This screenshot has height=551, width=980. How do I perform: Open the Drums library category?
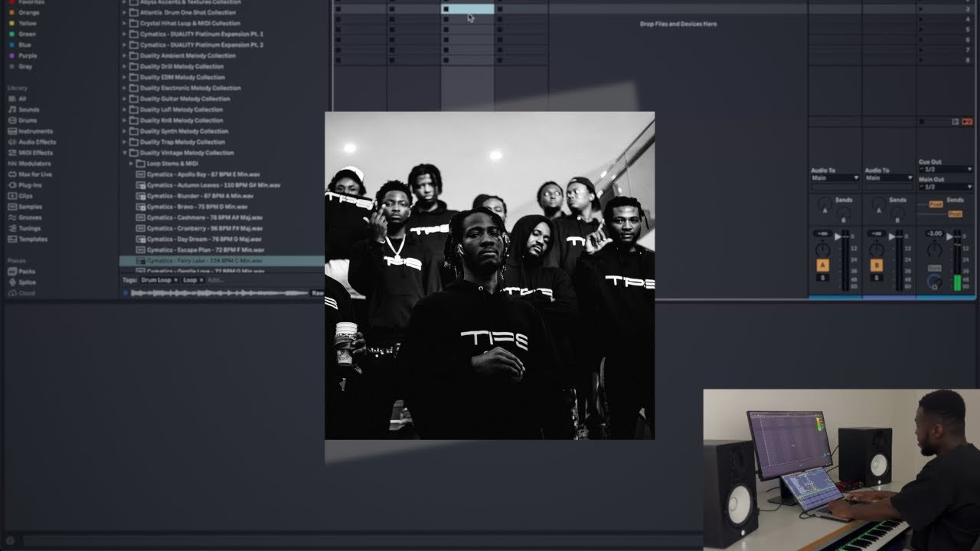[22, 120]
